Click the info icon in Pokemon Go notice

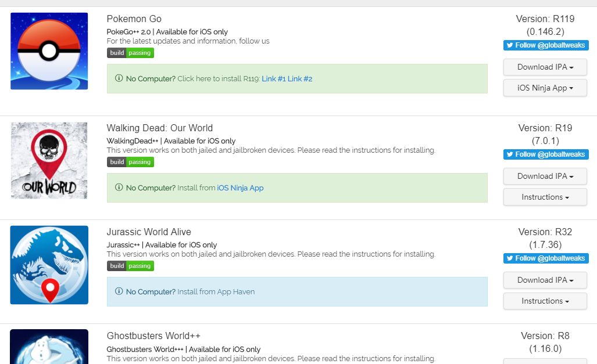click(119, 78)
